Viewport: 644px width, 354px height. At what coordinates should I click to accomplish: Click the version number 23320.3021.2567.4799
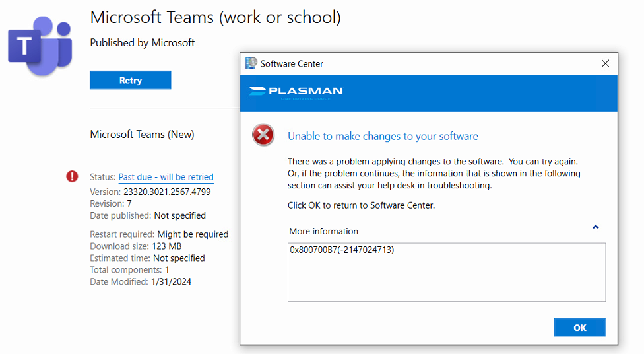pyautogui.click(x=167, y=192)
